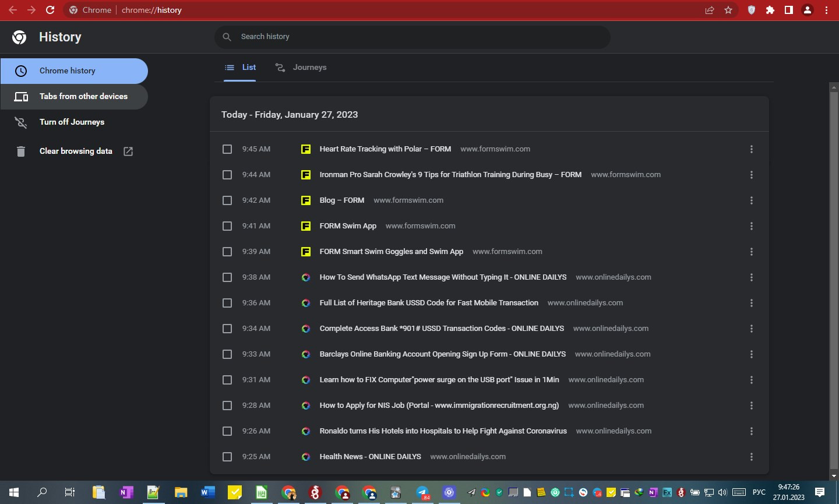This screenshot has height=504, width=839.
Task: Open more actions for power surge USB entry
Action: tap(752, 380)
